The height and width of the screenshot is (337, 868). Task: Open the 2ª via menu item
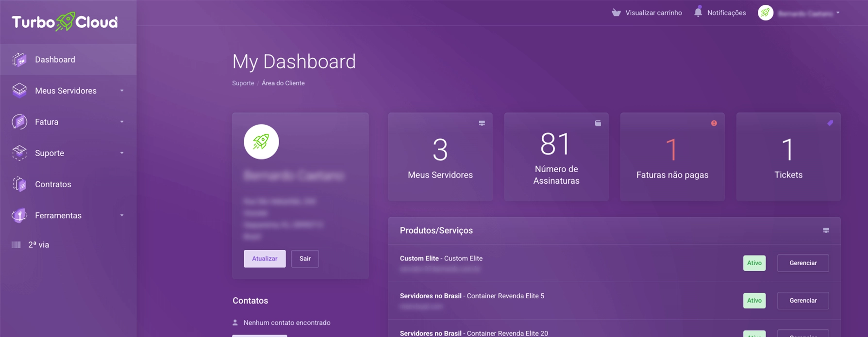coord(68,245)
